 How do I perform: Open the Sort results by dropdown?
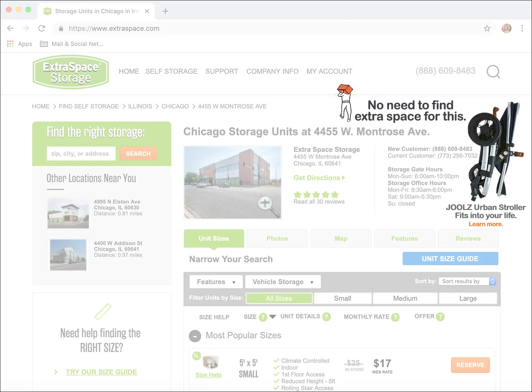point(467,281)
